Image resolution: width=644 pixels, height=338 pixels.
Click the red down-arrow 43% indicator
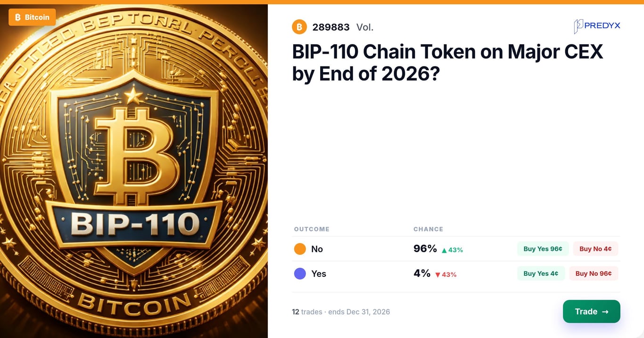[x=446, y=274]
